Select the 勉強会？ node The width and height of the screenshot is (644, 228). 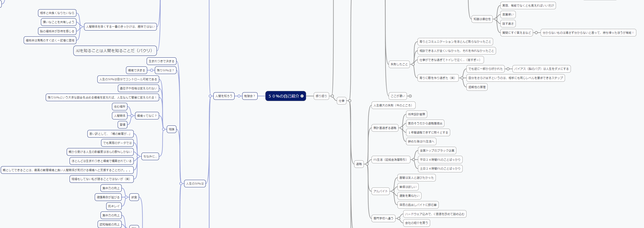click(250, 96)
